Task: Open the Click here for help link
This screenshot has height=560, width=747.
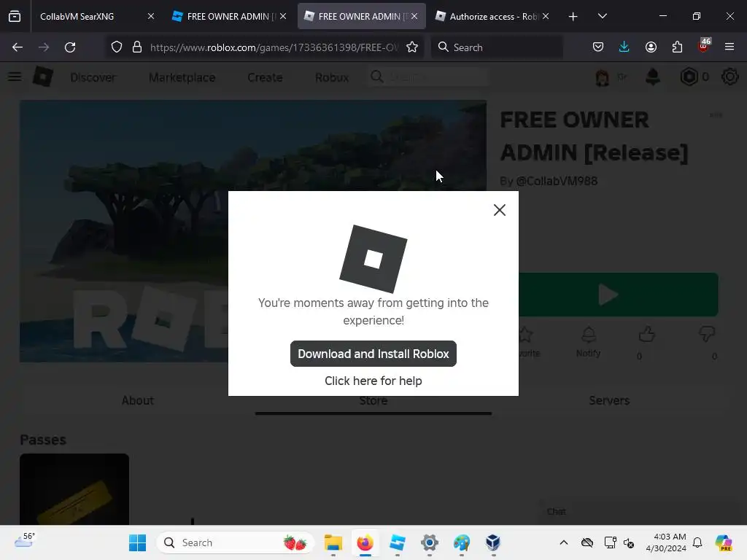Action: pyautogui.click(x=373, y=381)
